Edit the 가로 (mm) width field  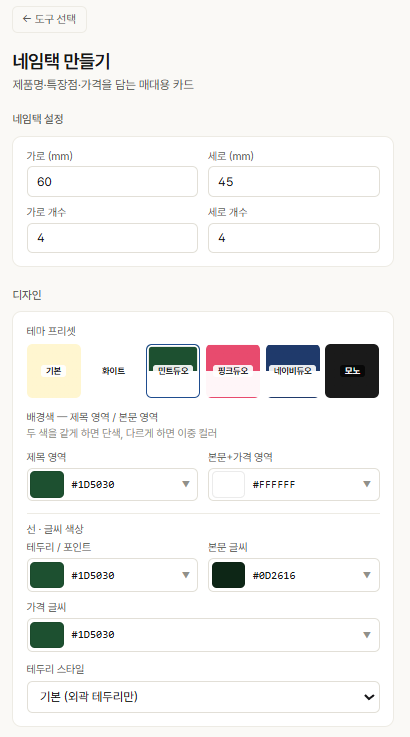click(x=112, y=181)
